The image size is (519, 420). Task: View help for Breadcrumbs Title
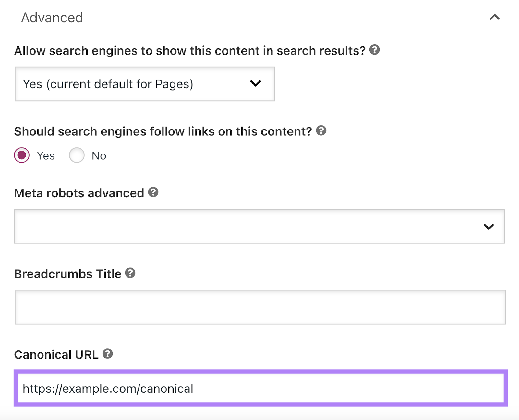[130, 273]
